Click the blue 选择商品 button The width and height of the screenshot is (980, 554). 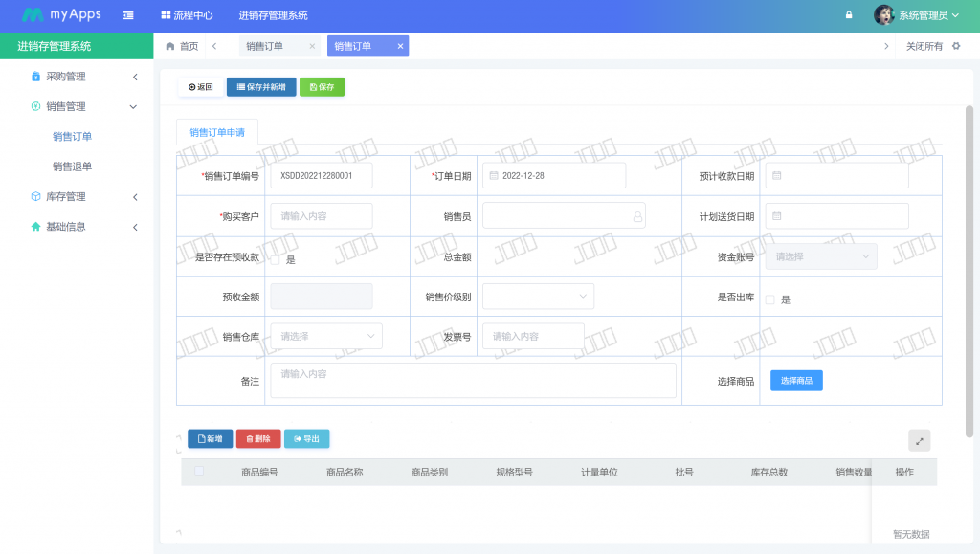click(796, 381)
